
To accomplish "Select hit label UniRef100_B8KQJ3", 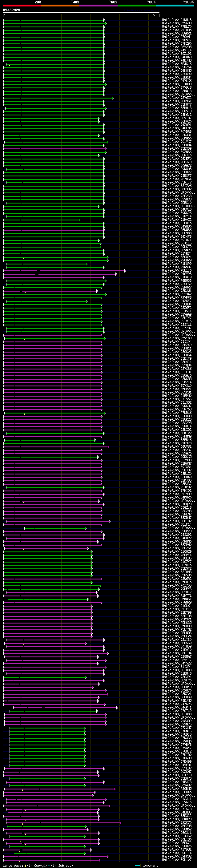I will (x=177, y=108).
